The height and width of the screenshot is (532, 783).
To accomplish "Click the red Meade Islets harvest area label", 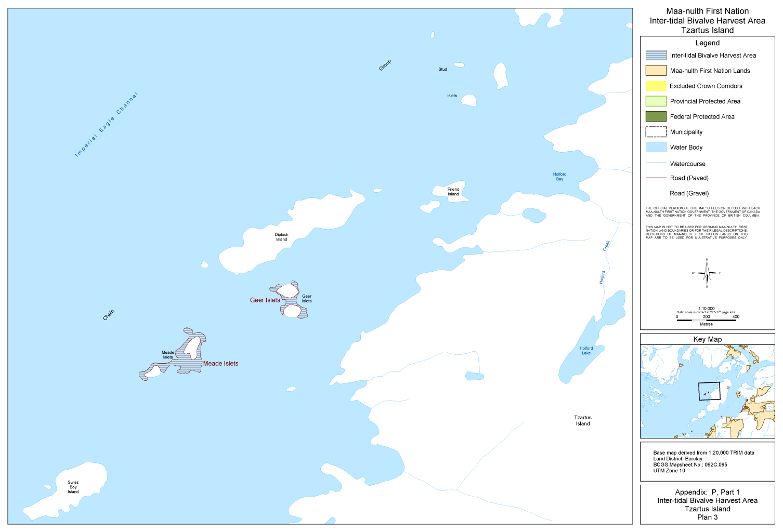I will (x=220, y=364).
